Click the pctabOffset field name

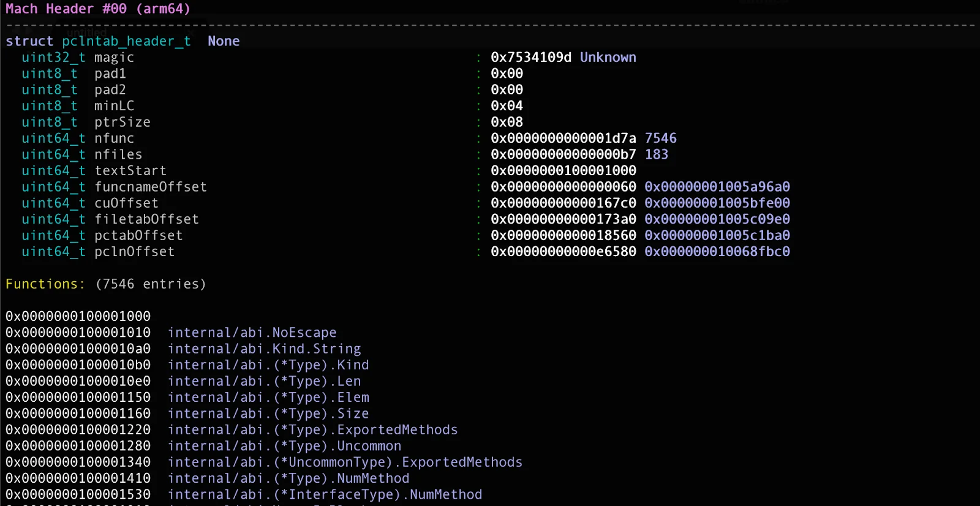138,235
